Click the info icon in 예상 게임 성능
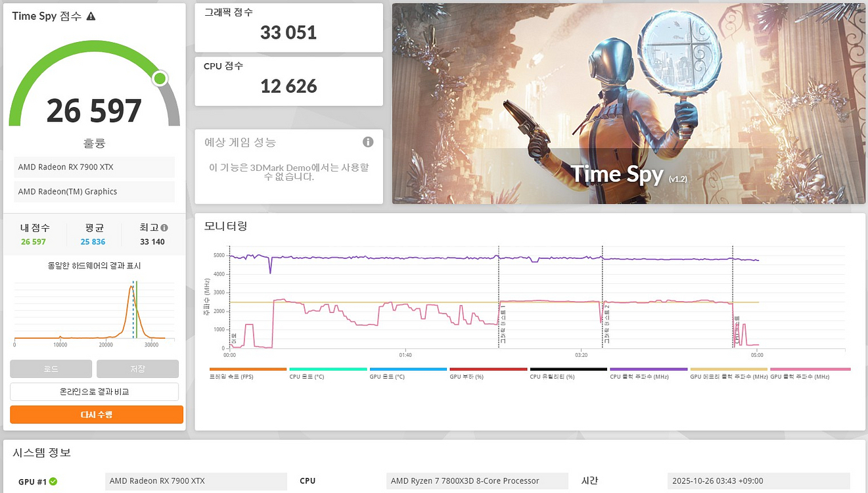The height and width of the screenshot is (493, 868). tap(368, 142)
